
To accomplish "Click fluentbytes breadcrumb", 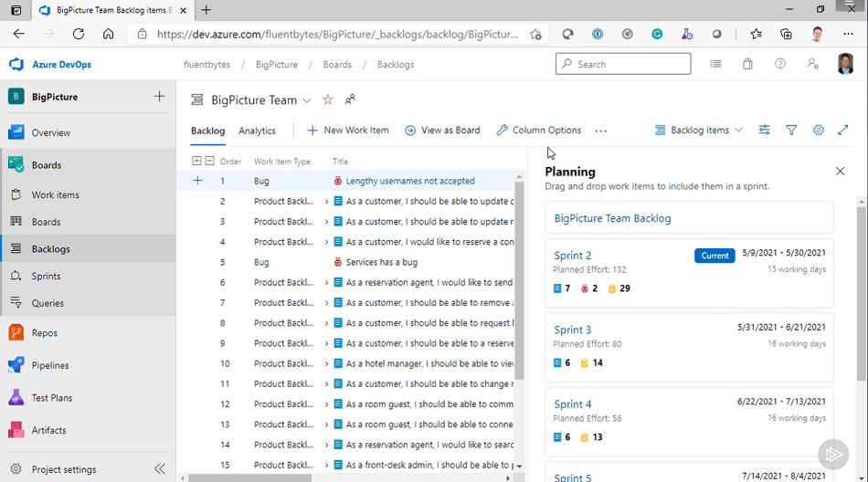I will click(x=206, y=64).
